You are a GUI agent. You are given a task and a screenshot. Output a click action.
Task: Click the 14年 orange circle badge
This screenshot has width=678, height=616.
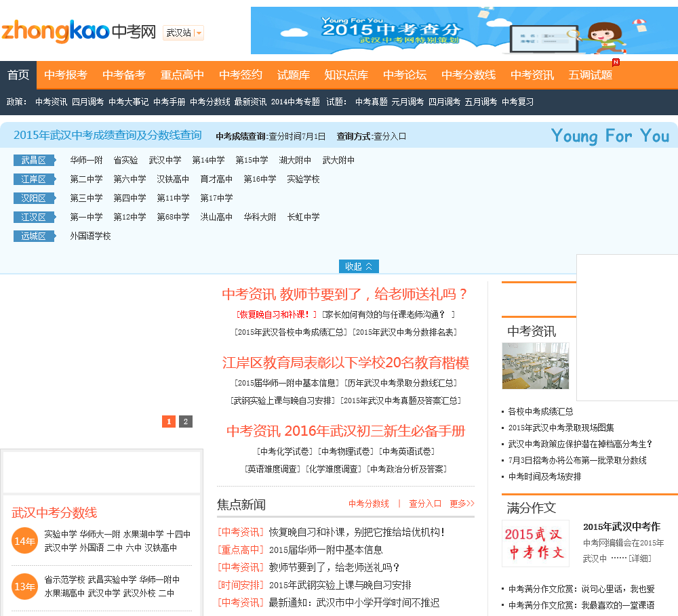coord(24,541)
